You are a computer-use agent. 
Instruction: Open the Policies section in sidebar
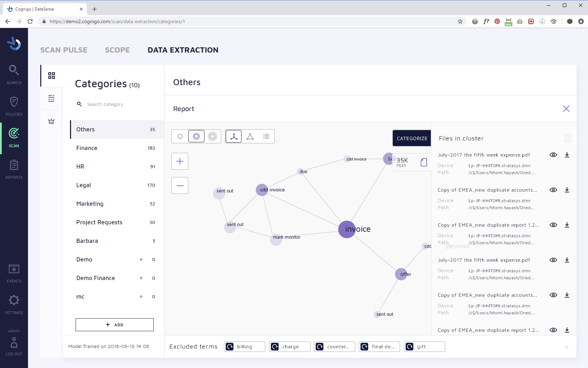(14, 106)
